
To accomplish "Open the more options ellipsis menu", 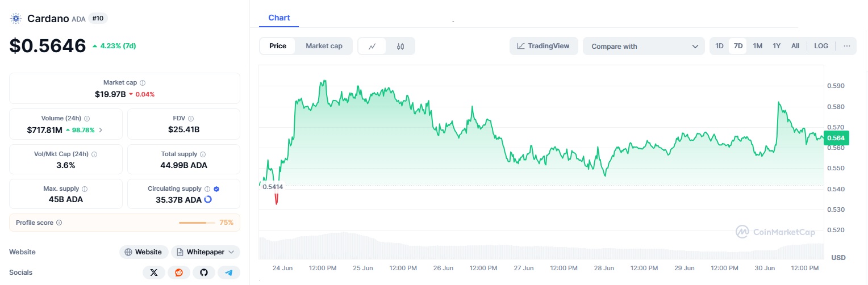I will point(847,46).
